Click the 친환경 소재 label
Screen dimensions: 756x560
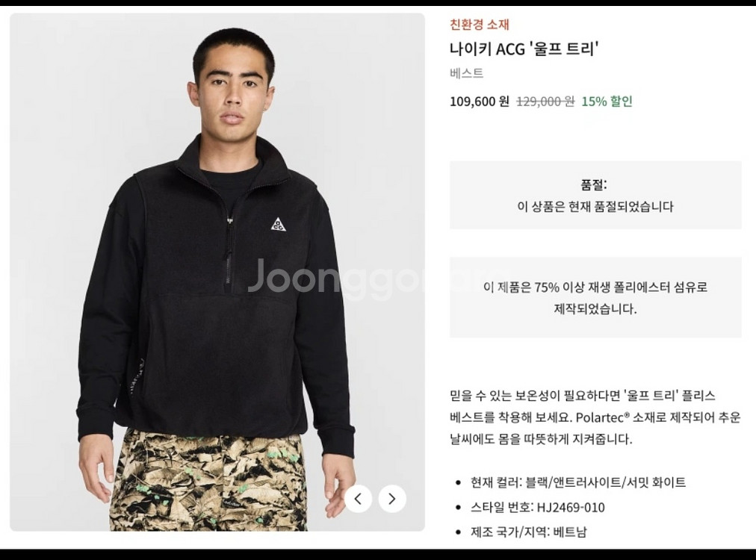(480, 24)
